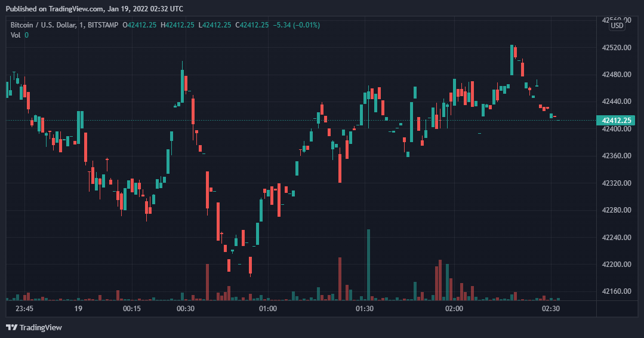Select the 02:30 time axis label
This screenshot has width=644, height=338.
coord(550,309)
